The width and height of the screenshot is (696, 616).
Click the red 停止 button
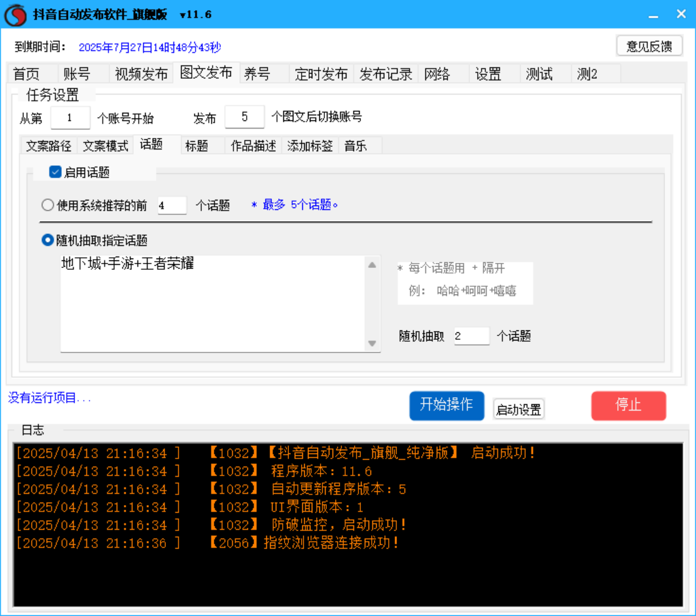[628, 405]
